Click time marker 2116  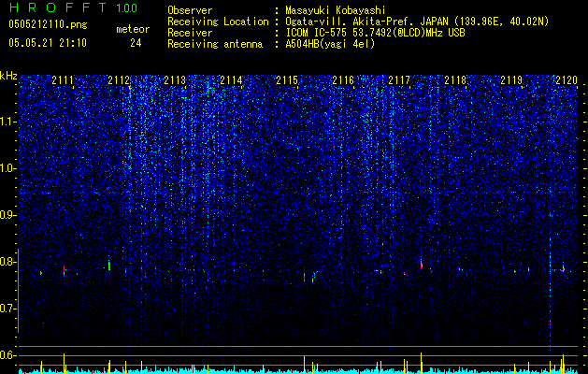point(343,80)
